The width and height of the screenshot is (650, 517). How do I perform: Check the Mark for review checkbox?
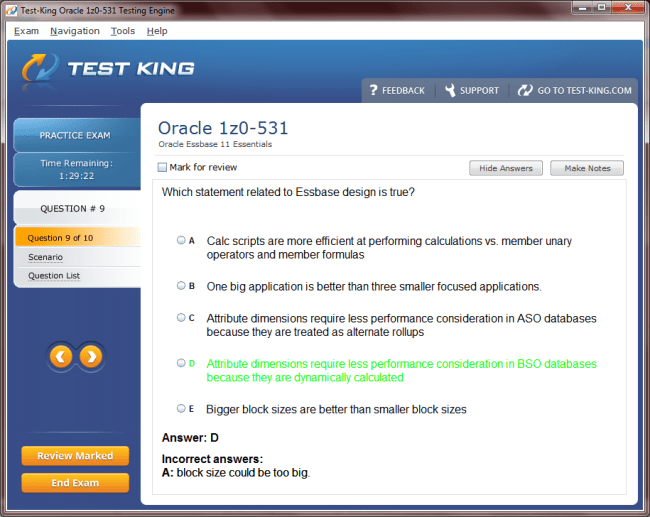162,167
